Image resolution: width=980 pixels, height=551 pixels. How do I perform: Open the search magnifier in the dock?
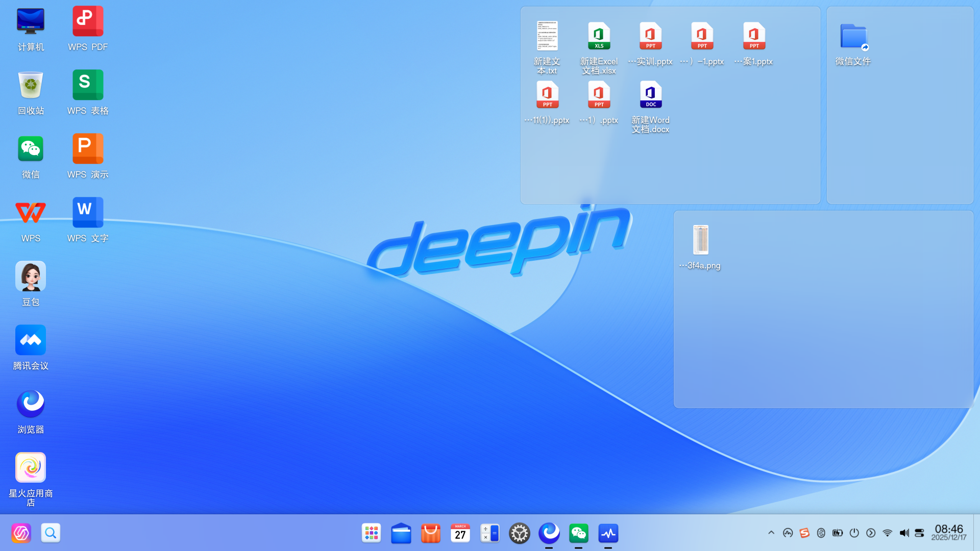[x=51, y=533]
